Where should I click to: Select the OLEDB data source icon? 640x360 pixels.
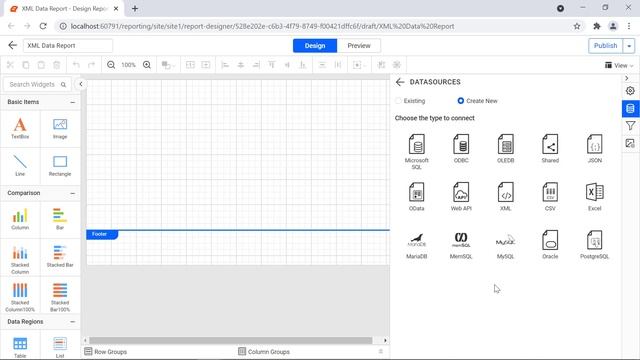pos(505,149)
